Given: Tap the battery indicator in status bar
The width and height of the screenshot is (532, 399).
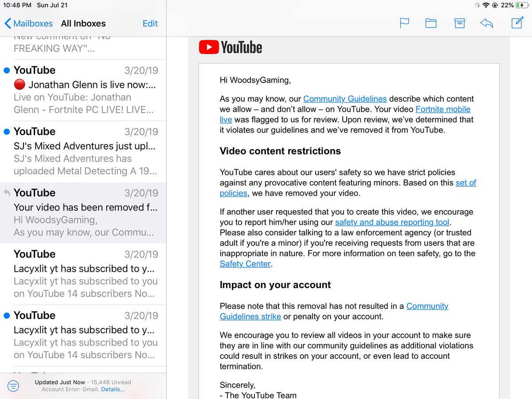Looking at the screenshot, I should click(x=522, y=5).
